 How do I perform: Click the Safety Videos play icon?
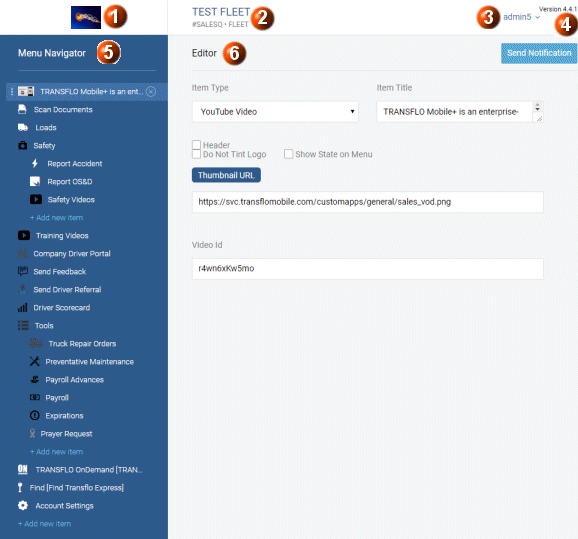[x=36, y=199]
